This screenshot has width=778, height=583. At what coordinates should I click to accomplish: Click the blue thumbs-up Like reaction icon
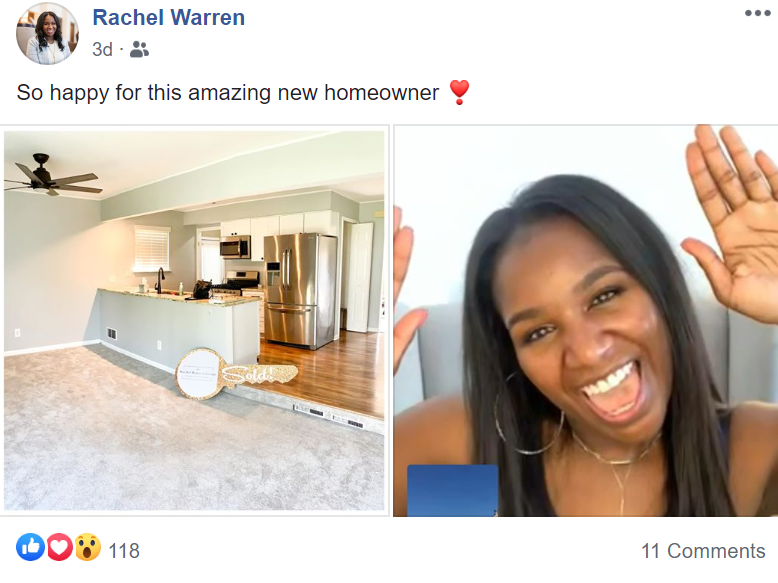(x=30, y=547)
